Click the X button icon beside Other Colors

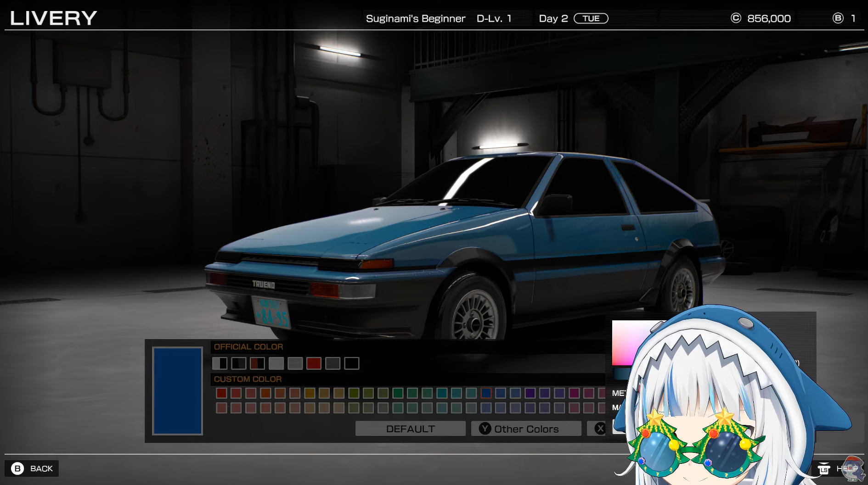point(600,429)
